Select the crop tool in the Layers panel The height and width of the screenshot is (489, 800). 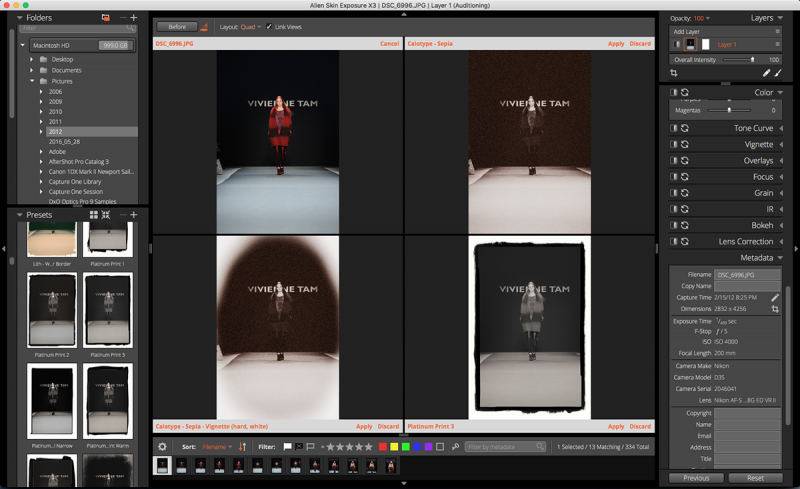673,73
